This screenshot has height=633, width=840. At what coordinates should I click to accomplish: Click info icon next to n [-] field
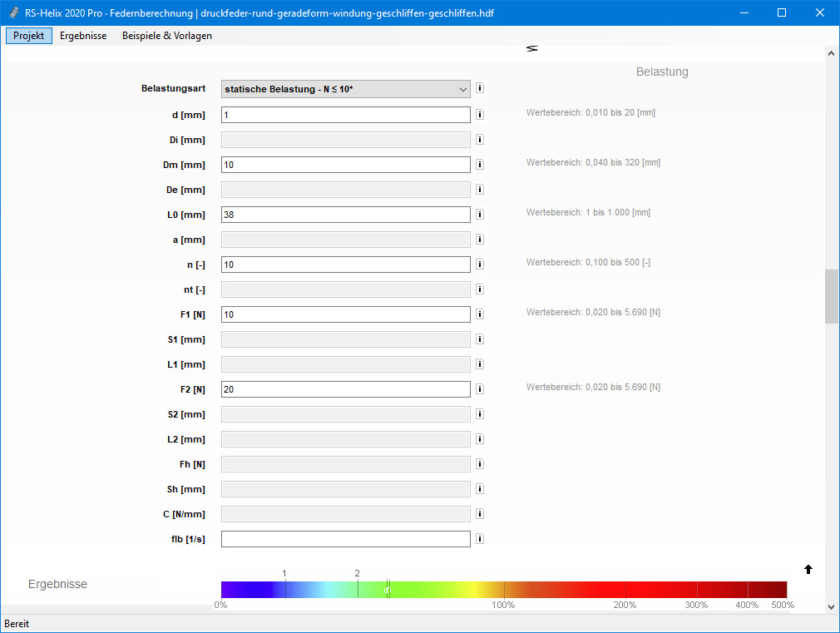480,265
